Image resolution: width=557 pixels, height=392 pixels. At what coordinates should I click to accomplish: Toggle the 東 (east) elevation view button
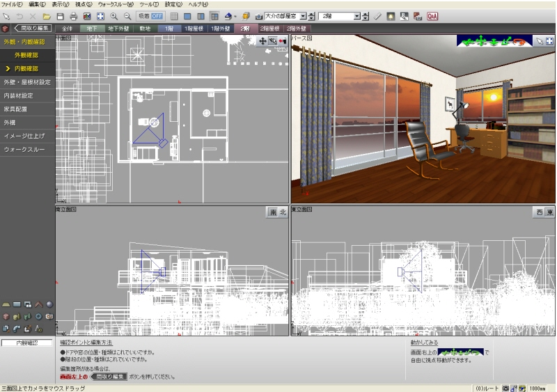[x=549, y=212]
